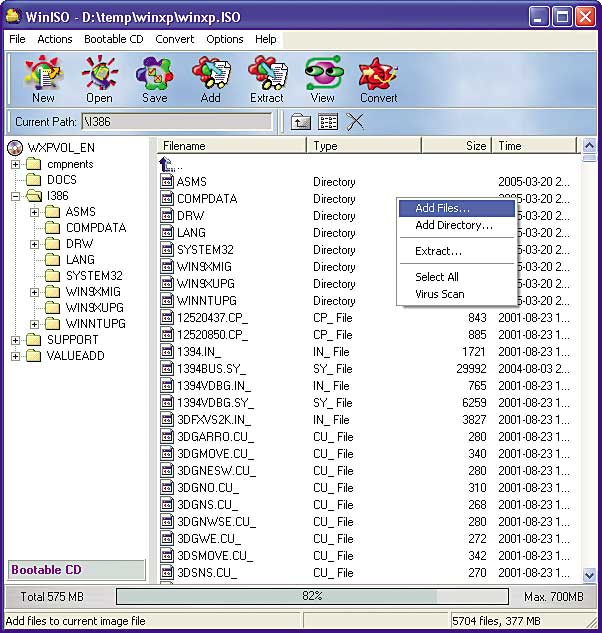Select the WXPVOL_EN disc root icon
The width and height of the screenshot is (602, 633).
(15, 148)
